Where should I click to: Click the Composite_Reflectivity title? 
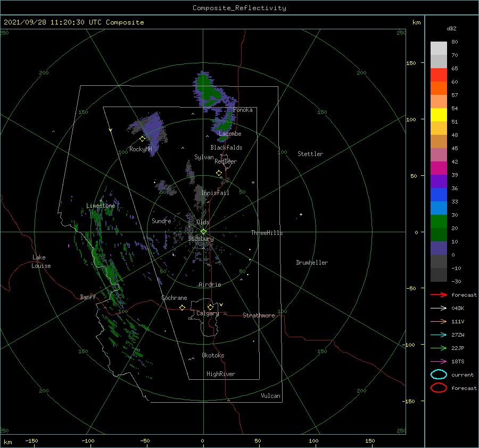240,8
